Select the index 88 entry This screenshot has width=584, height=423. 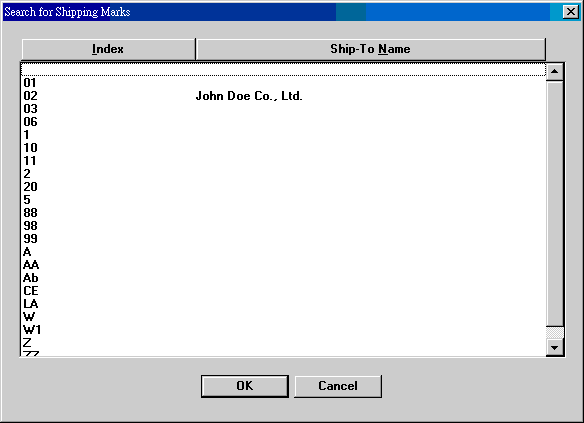(x=283, y=213)
